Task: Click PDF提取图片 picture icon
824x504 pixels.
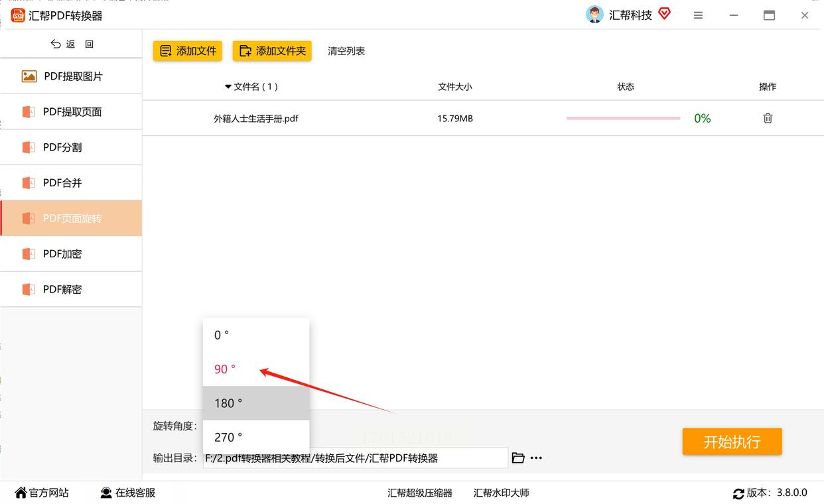Action: pyautogui.click(x=29, y=76)
